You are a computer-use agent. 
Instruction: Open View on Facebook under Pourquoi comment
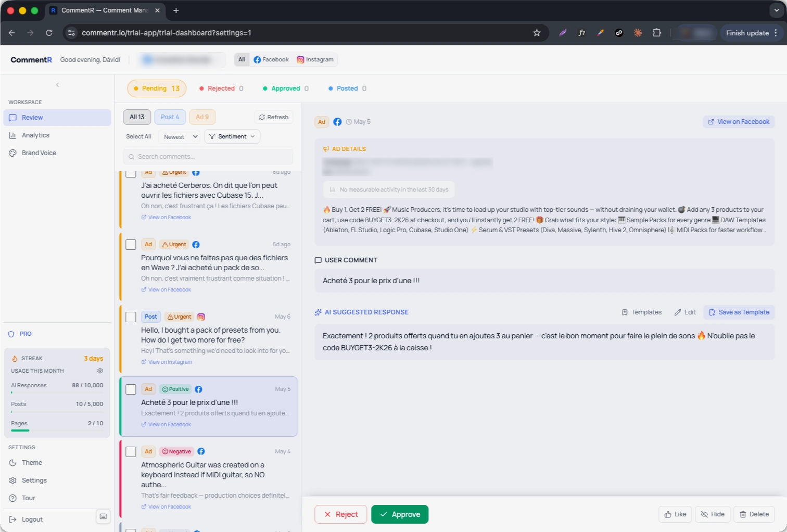pos(166,290)
